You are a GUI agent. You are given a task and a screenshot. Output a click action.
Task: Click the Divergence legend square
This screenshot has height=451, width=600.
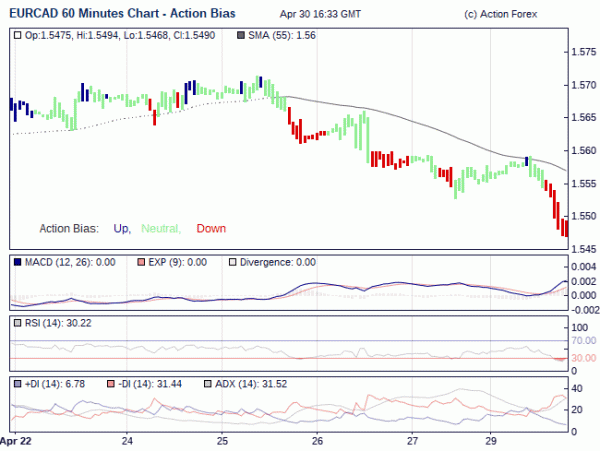click(232, 262)
